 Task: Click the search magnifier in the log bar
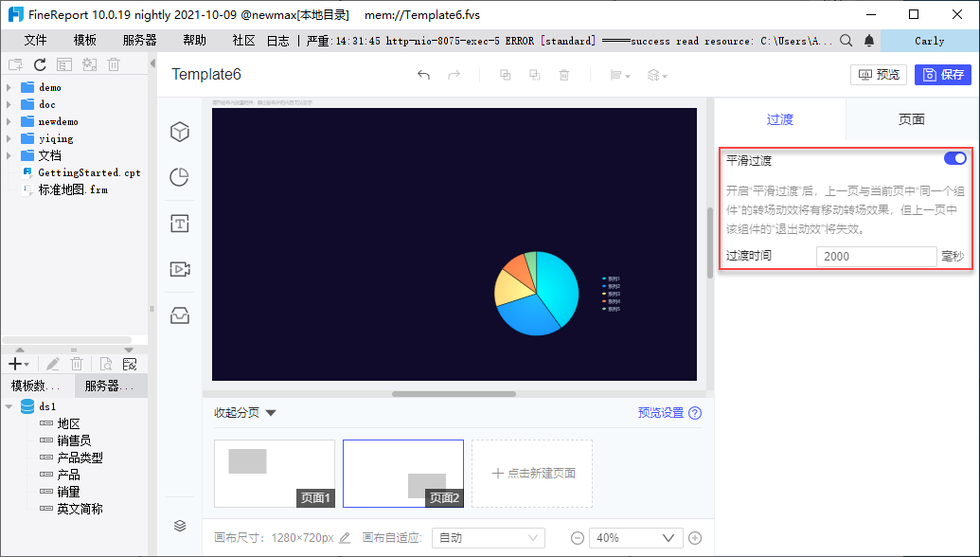[846, 41]
